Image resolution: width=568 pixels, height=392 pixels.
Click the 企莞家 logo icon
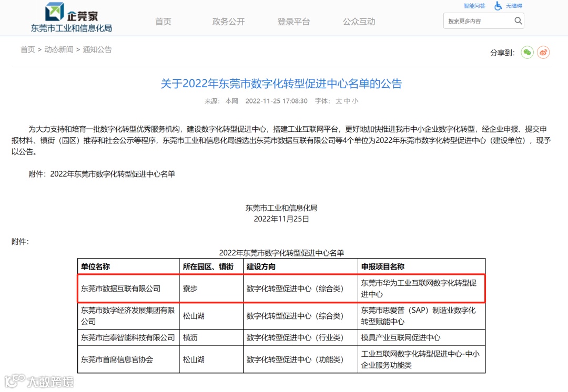[x=55, y=12]
